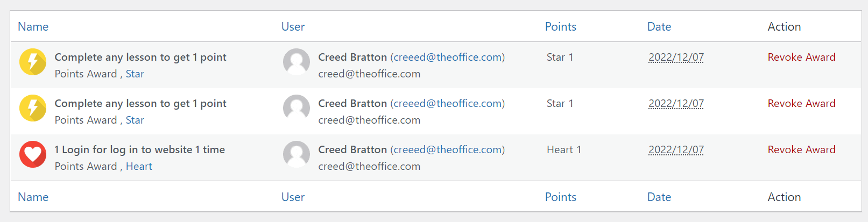Image resolution: width=868 pixels, height=222 pixels.
Task: Click the red Heart points icon
Action: coord(33,154)
